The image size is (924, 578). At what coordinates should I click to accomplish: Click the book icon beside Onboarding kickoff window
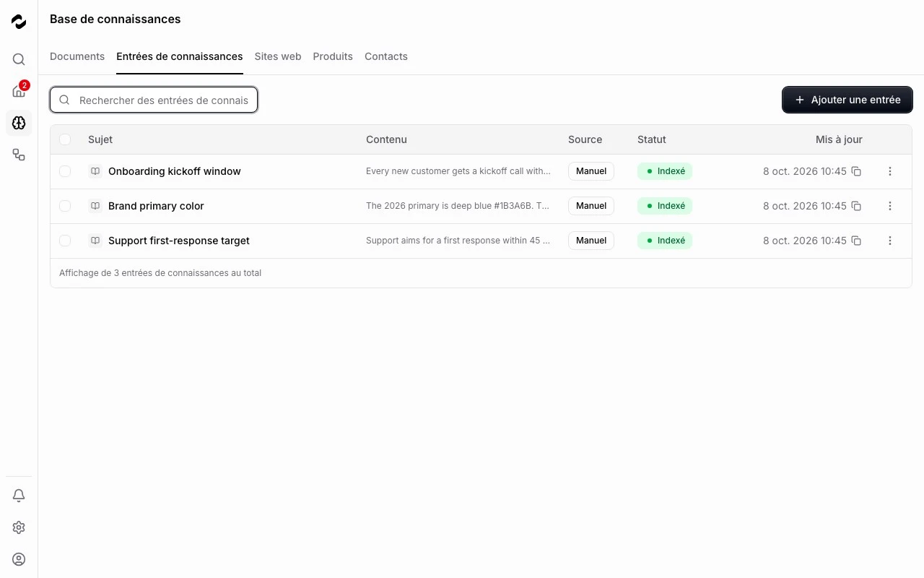(95, 171)
